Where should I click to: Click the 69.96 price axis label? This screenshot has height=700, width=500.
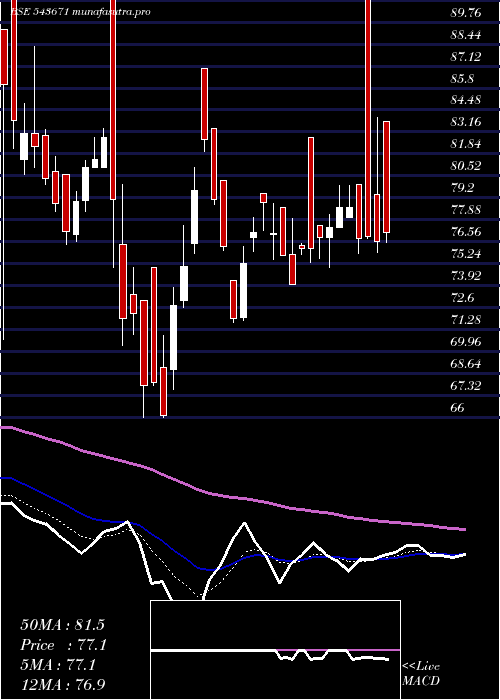[x=466, y=342]
